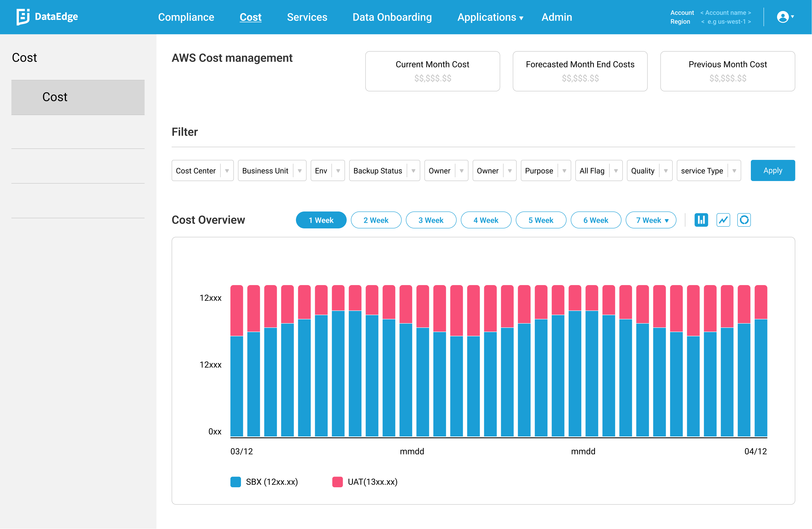Click the UAT legend color swatch

[x=337, y=482]
